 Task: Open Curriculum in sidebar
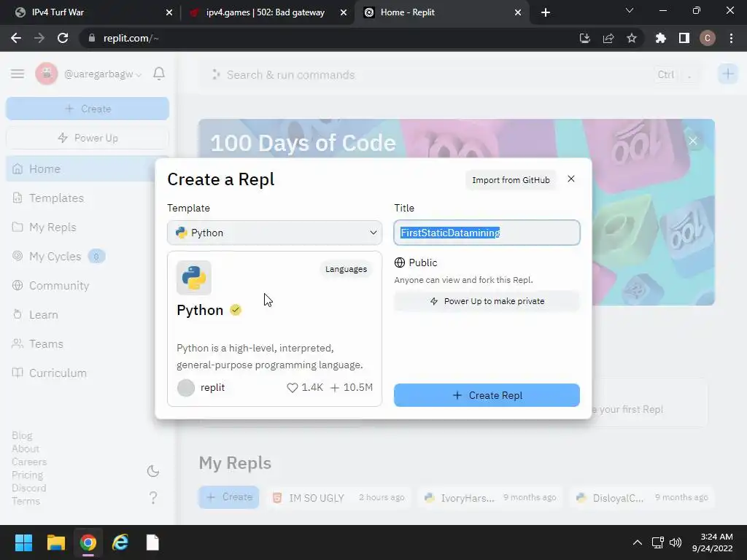[88, 373]
